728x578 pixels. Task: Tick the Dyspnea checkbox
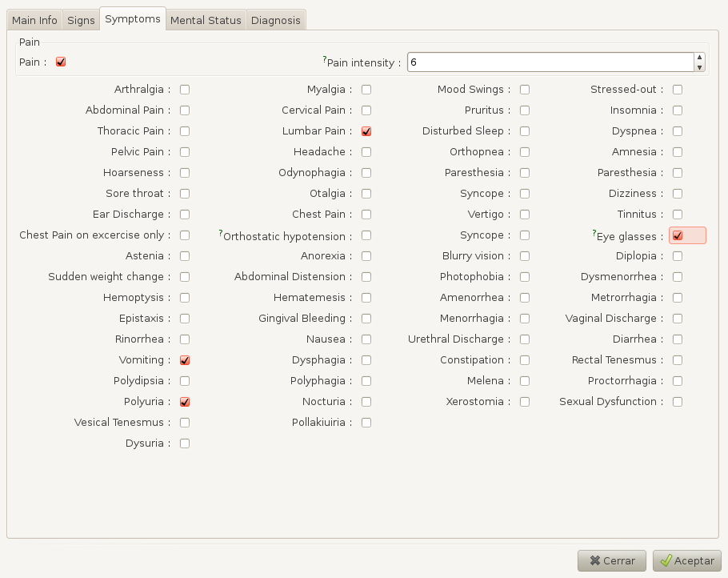click(x=678, y=131)
